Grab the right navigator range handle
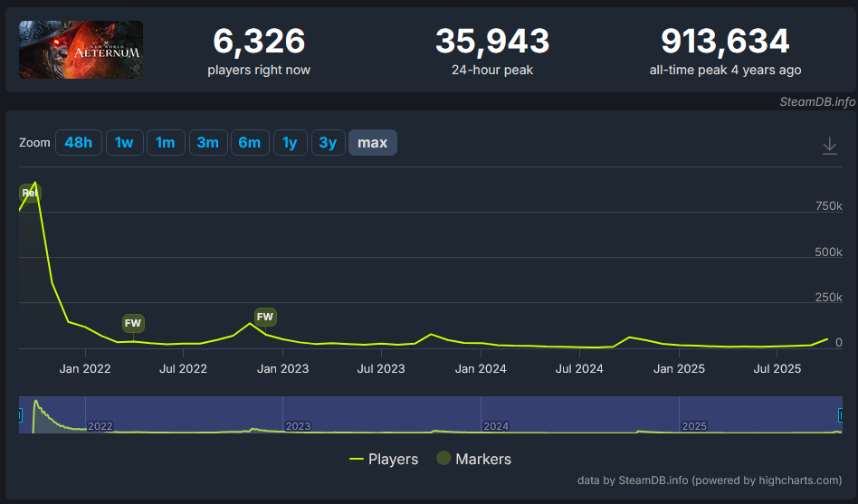This screenshot has height=504, width=858. coord(841,415)
